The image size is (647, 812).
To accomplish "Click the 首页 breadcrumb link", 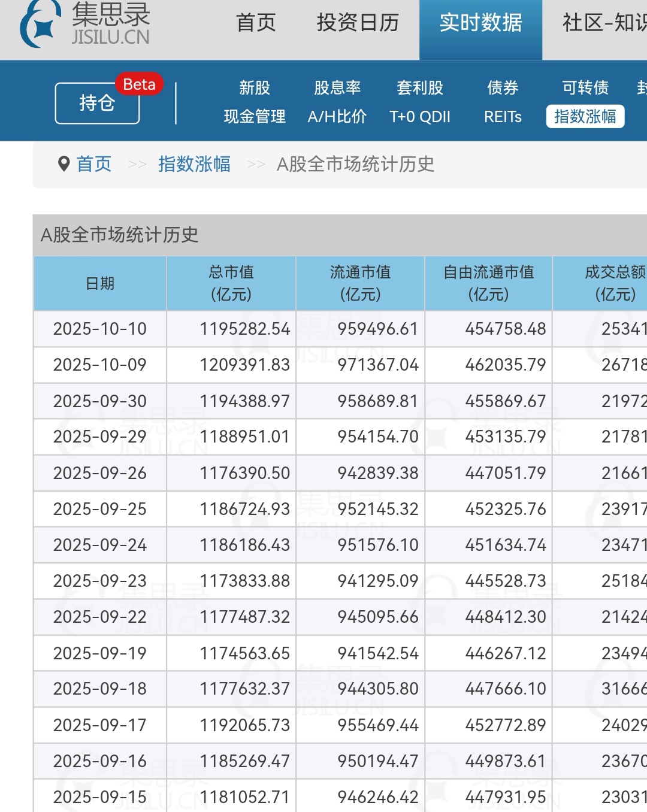I will (94, 163).
